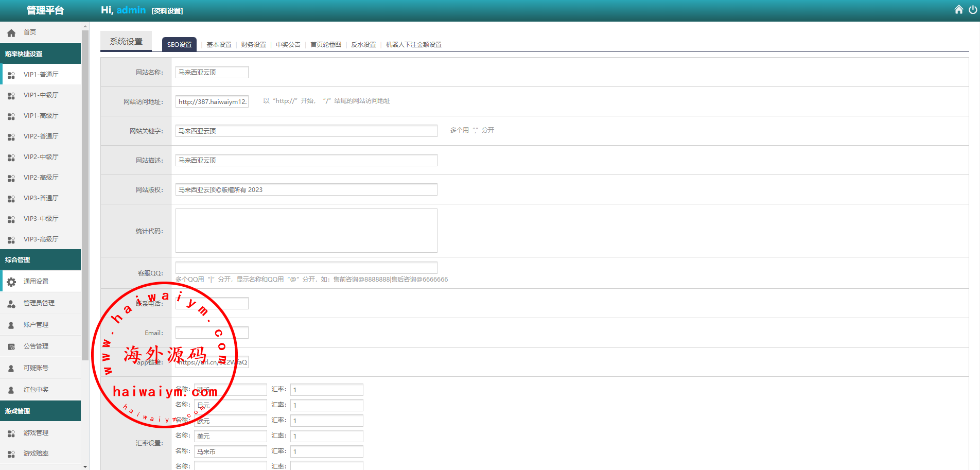
Task: Select the 首页轮番图 tab
Action: click(325, 45)
